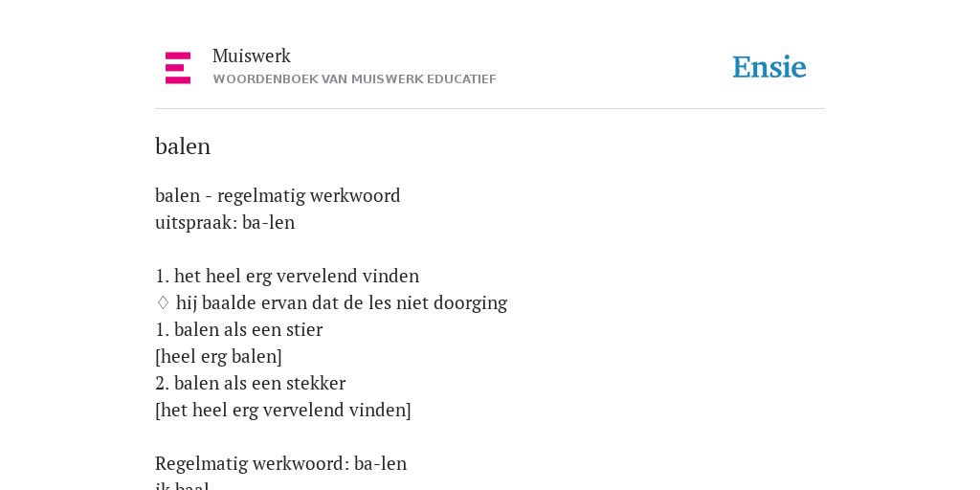Image resolution: width=980 pixels, height=490 pixels.
Task: Click the bracketed '[heel erg balen]' text
Action: coord(219,357)
